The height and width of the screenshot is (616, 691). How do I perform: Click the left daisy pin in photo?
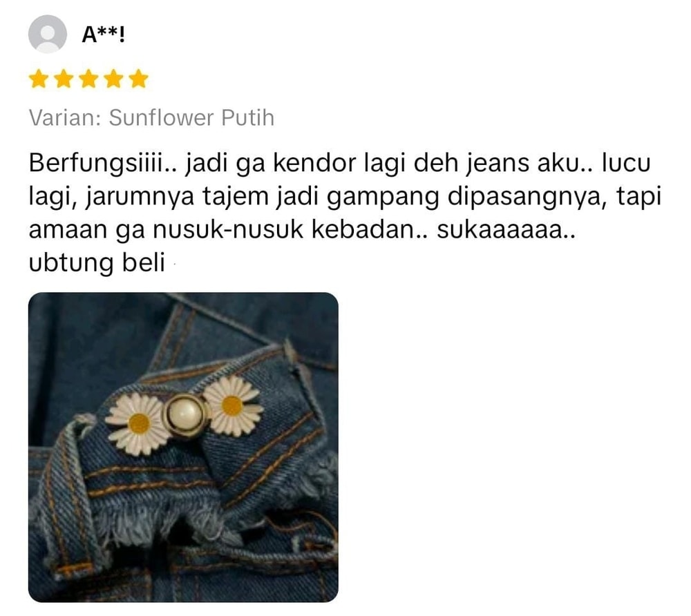tap(138, 423)
